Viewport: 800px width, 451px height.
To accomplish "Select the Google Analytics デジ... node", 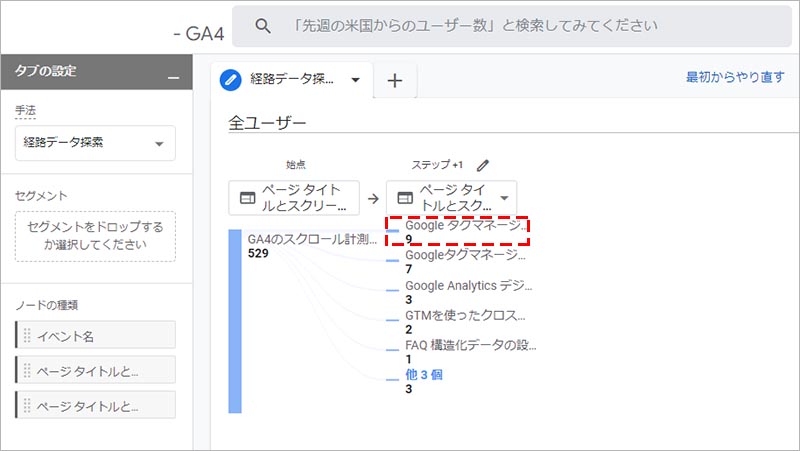I will pos(468,285).
